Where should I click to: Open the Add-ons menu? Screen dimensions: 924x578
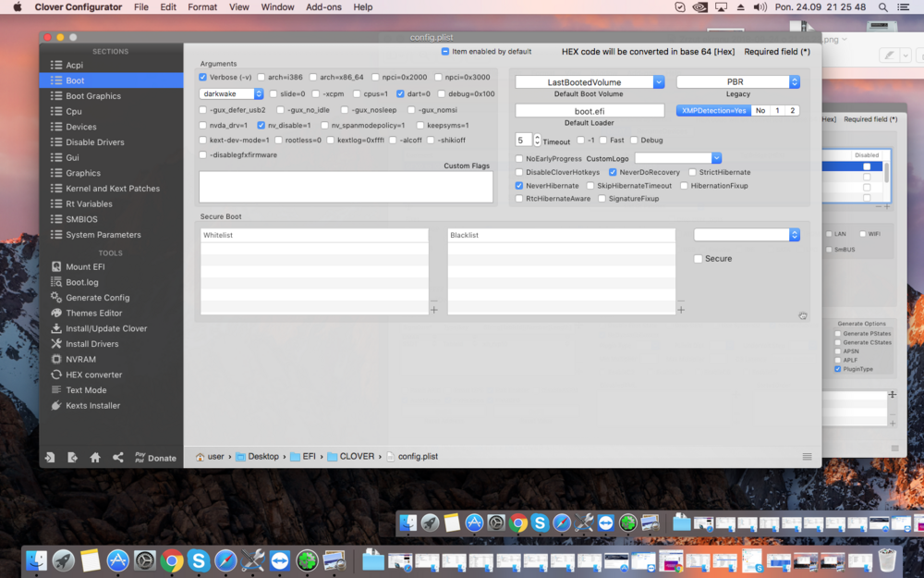pos(323,7)
